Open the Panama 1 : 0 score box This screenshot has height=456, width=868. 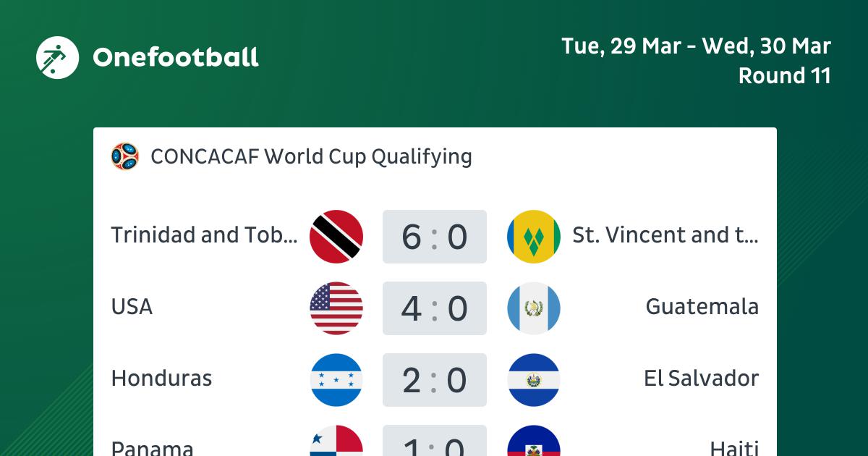[435, 441]
